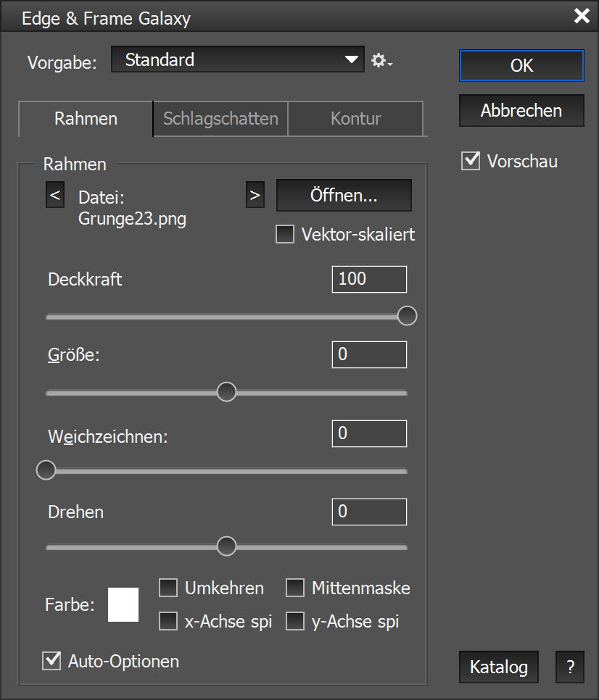599x700 pixels.
Task: Click the Größe value input field
Action: (369, 354)
